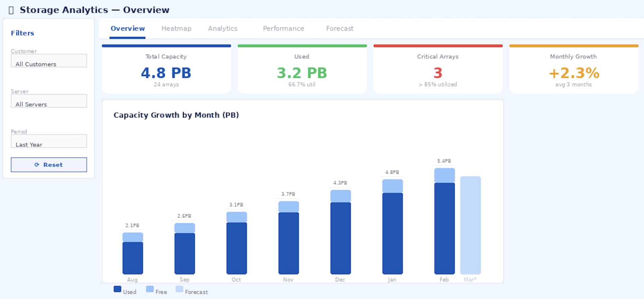The width and height of the screenshot is (644, 299).
Task: Toggle the Forecast legend swatch
Action: coord(179,289)
